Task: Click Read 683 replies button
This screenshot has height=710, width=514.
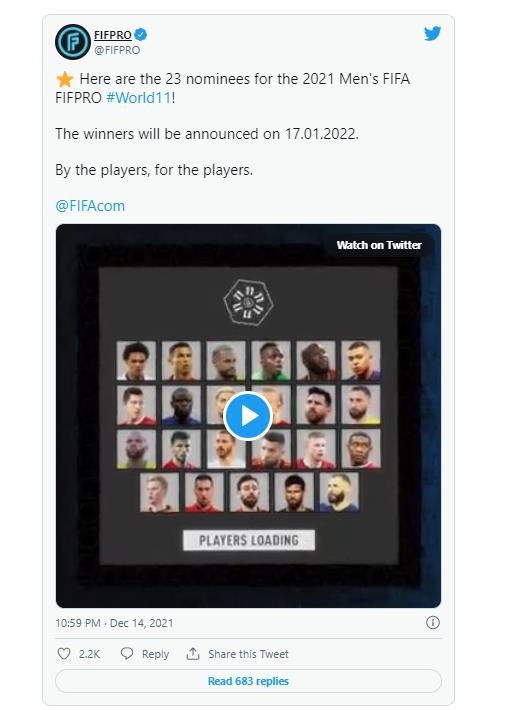Action: pos(248,681)
